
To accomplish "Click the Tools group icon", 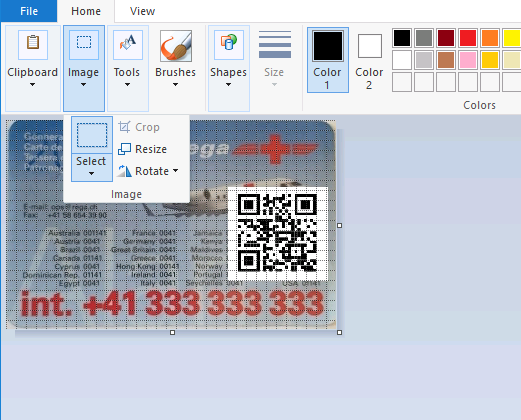I will pos(128,44).
